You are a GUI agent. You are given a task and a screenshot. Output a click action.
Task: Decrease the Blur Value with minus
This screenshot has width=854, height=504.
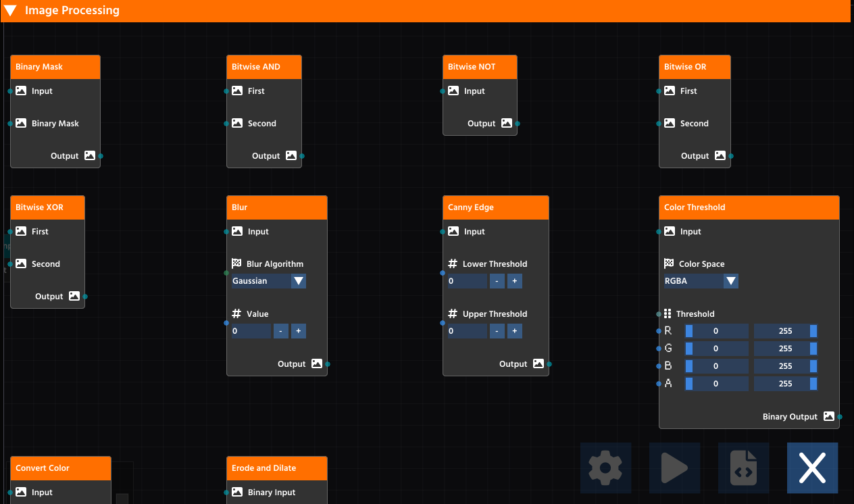tap(280, 331)
